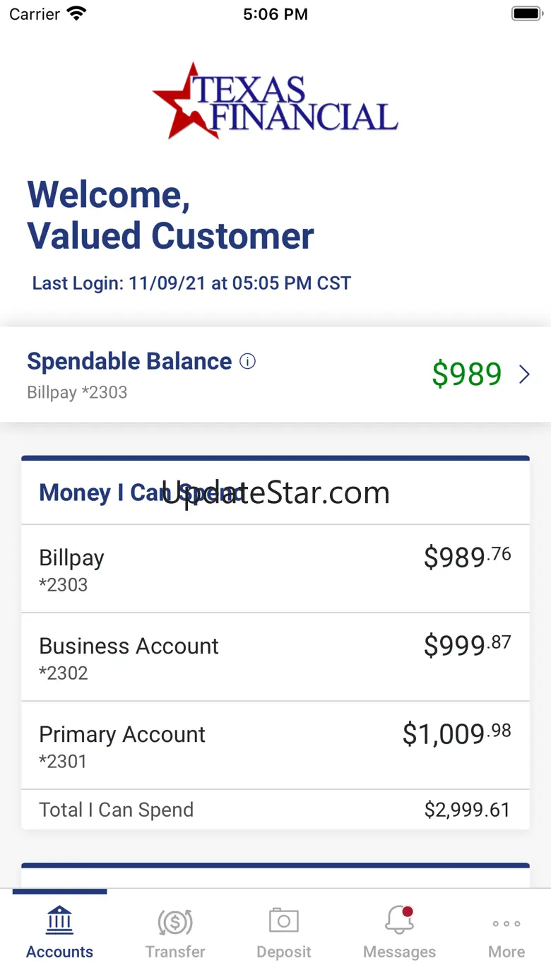Open the Billpay *2303 account row
The image size is (551, 980).
click(275, 569)
